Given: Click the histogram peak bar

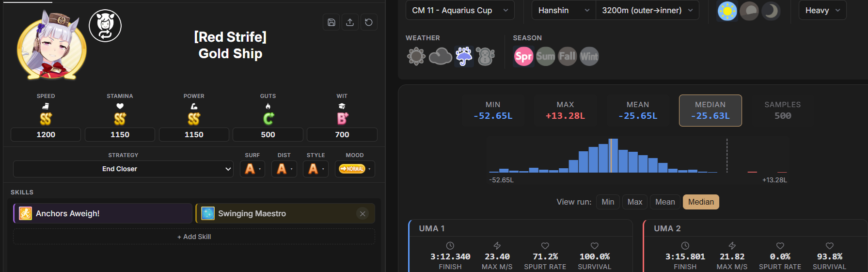Looking at the screenshot, I should point(613,156).
